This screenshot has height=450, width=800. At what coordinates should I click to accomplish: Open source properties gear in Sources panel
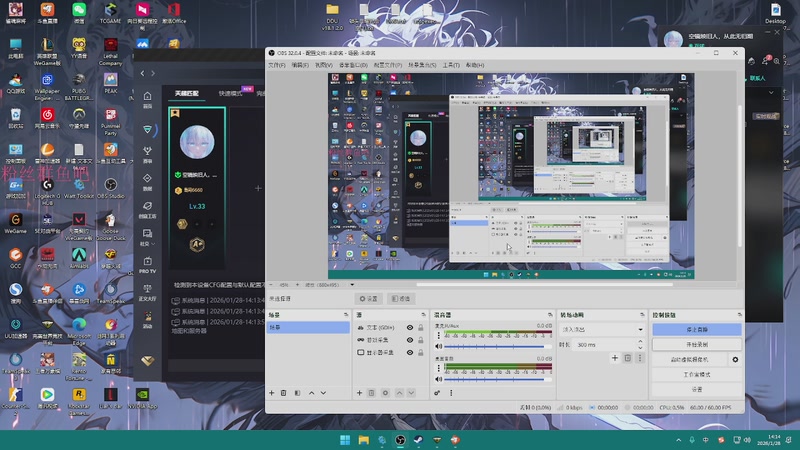click(385, 393)
